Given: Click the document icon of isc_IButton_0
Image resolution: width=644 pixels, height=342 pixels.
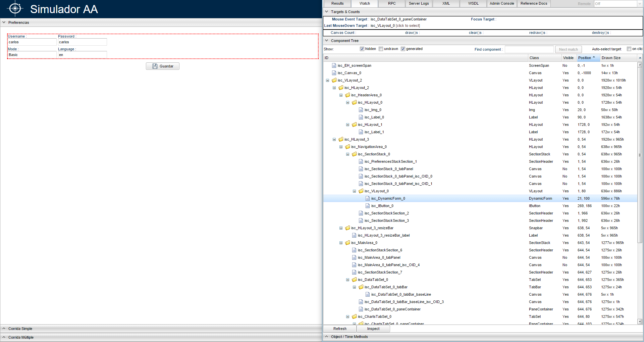Looking at the screenshot, I should pos(368,206).
